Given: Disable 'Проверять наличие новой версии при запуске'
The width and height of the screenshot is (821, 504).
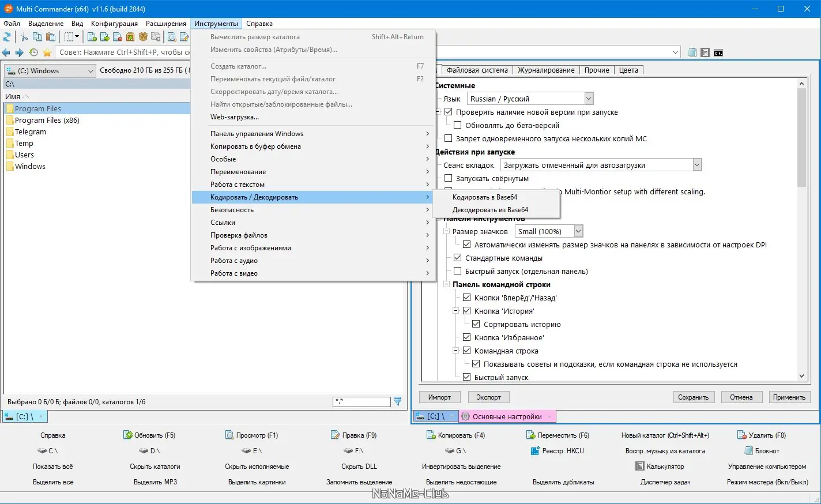Looking at the screenshot, I should (448, 112).
